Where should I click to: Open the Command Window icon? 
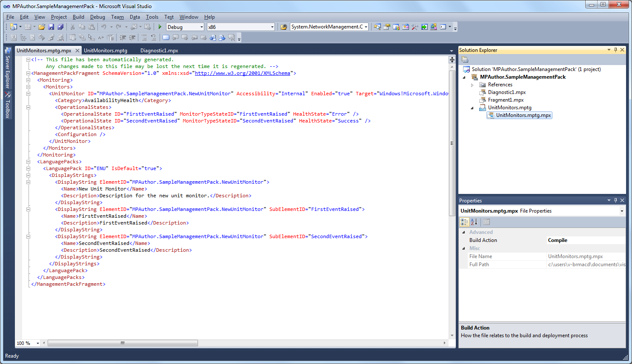443,27
